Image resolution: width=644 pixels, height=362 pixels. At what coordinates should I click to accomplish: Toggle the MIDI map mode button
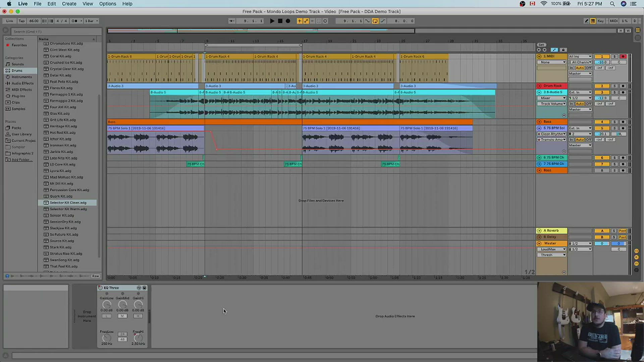point(613,21)
